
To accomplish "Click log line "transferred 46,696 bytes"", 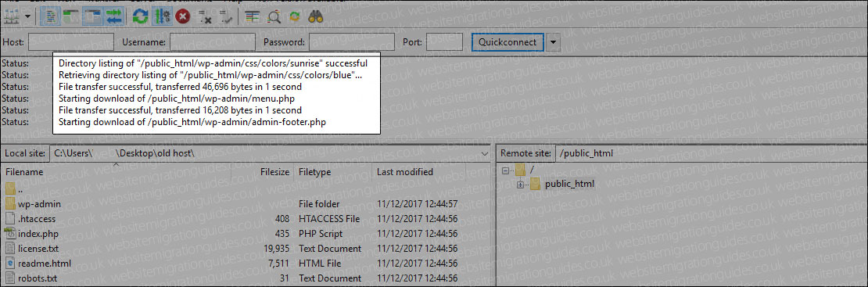I will 180,87.
